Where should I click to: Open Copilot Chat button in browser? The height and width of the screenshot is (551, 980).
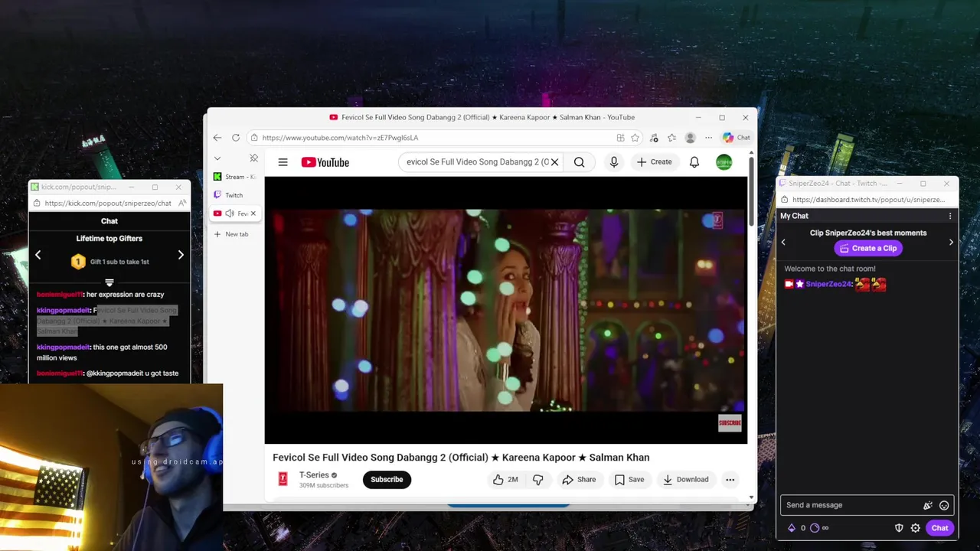(737, 138)
